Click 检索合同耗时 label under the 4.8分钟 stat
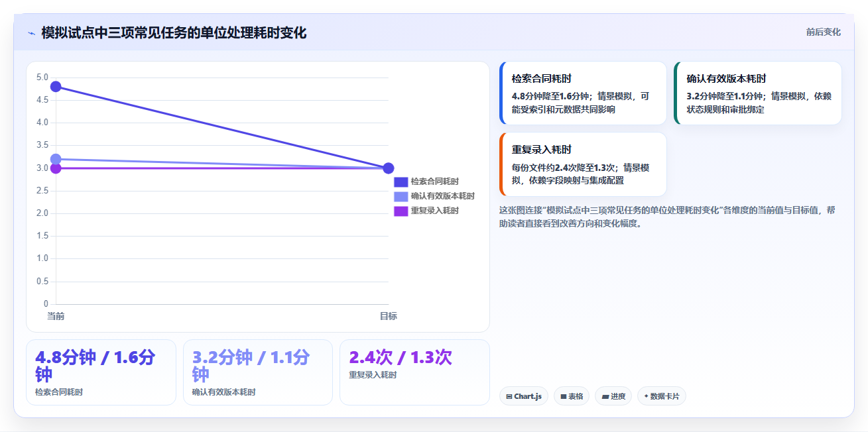The height and width of the screenshot is (432, 868). point(59,392)
